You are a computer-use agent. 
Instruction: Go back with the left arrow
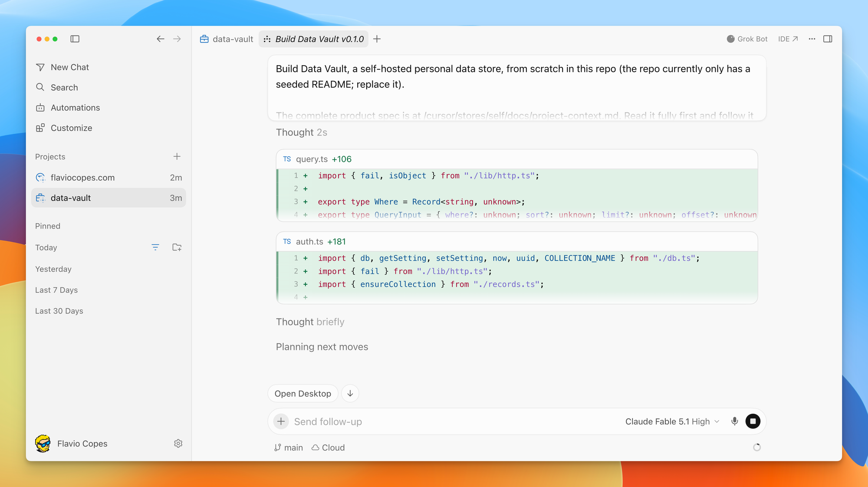click(x=161, y=39)
